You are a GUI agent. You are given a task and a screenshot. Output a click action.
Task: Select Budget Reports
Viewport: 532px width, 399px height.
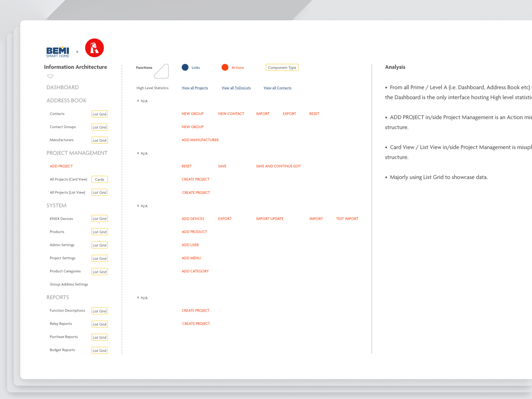[63, 350]
